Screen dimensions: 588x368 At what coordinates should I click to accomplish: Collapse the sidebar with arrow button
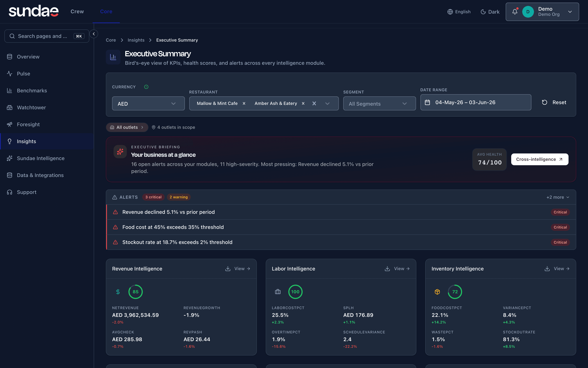(94, 34)
